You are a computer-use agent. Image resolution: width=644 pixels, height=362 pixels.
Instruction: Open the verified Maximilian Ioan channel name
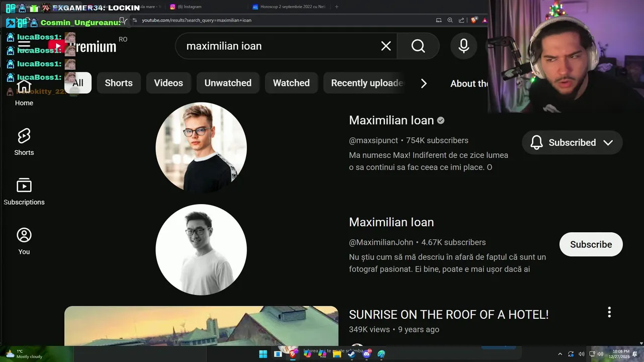pos(391,120)
